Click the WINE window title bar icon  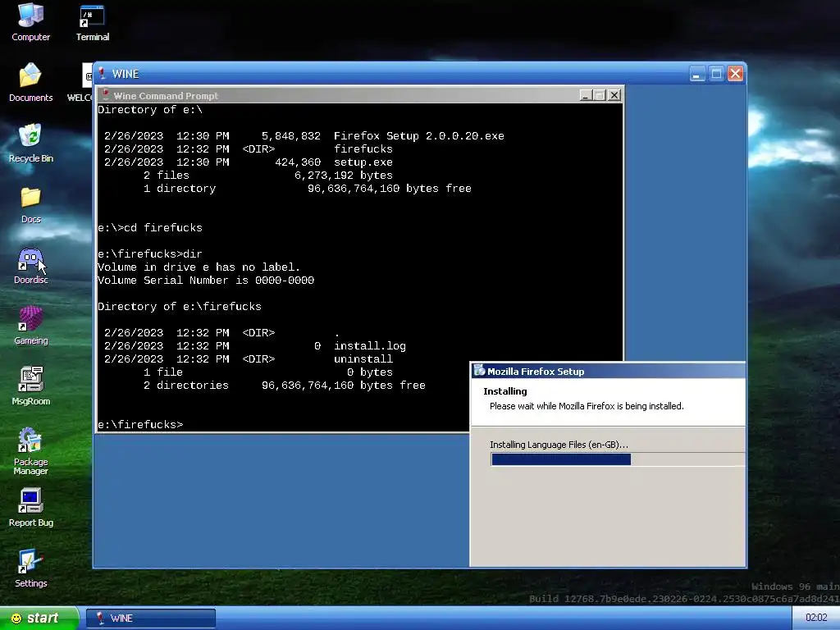click(x=102, y=73)
